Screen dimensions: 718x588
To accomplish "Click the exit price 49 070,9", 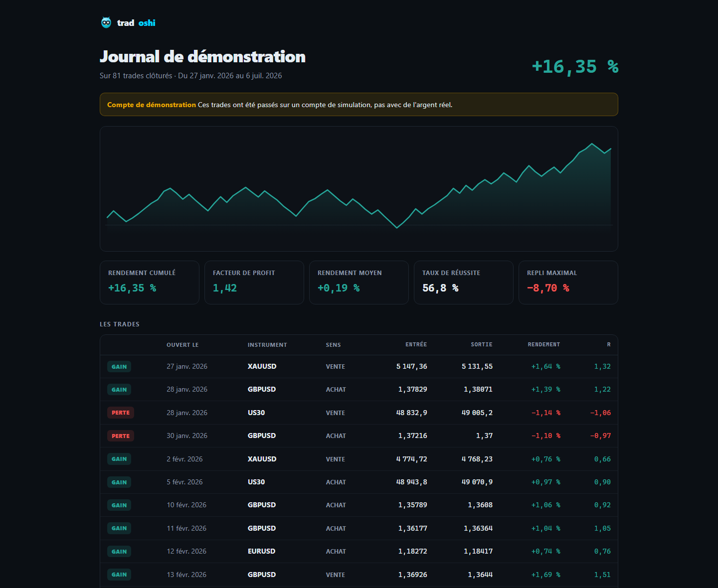I will click(477, 482).
